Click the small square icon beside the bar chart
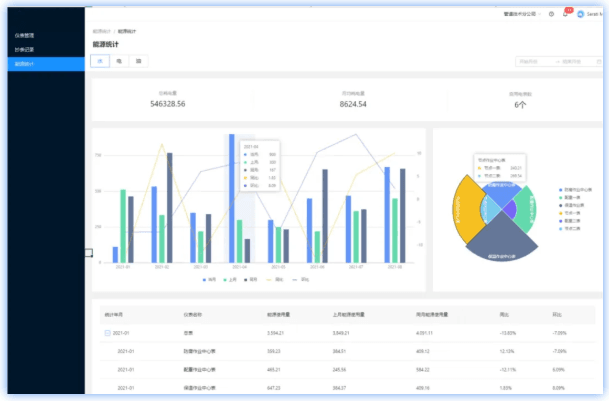The image size is (609, 401). click(88, 253)
